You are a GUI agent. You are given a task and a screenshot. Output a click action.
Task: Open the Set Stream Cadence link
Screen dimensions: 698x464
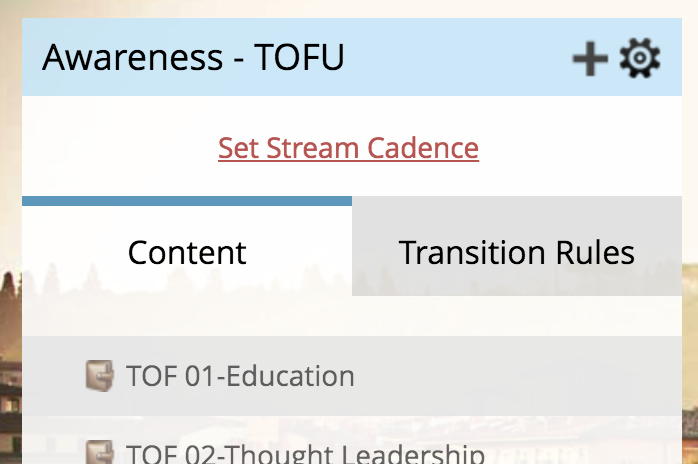tap(348, 148)
